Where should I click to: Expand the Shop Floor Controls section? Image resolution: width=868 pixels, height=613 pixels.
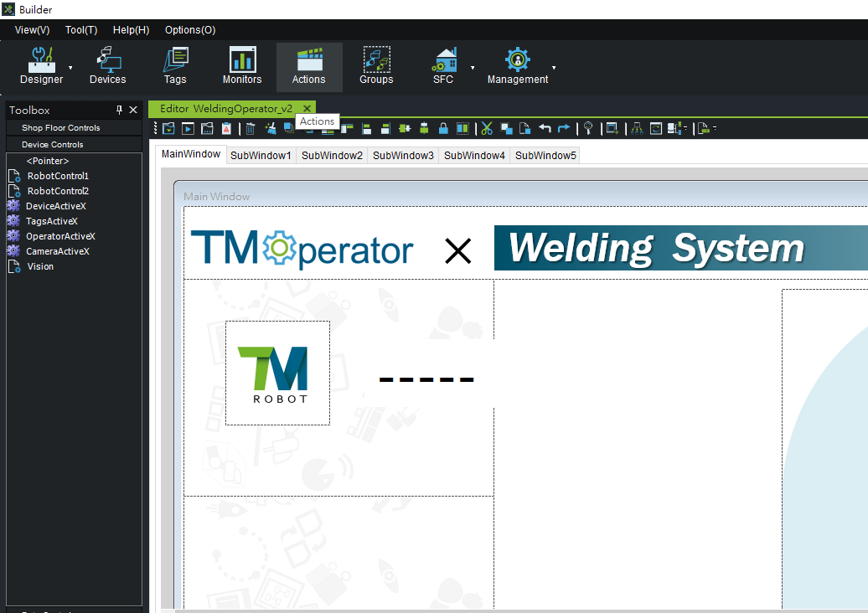(74, 128)
